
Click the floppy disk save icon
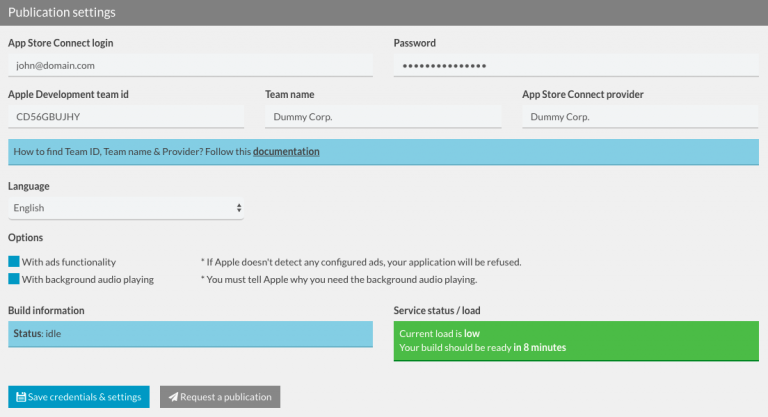click(x=21, y=397)
